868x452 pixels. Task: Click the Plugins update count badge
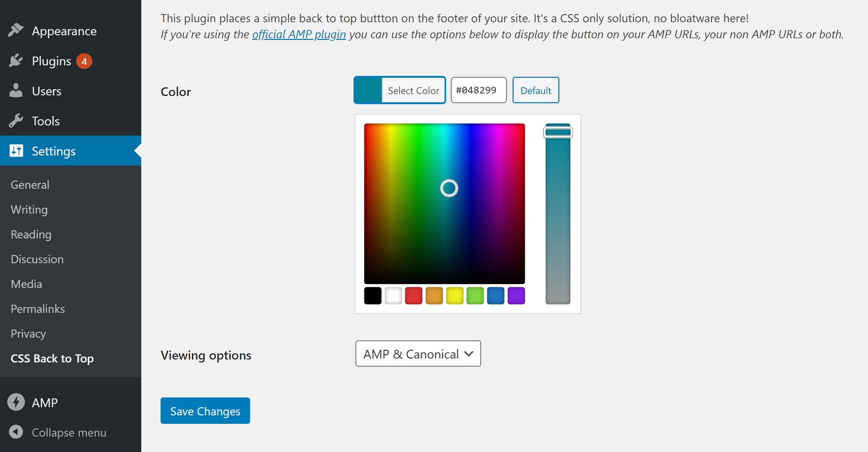pos(84,61)
